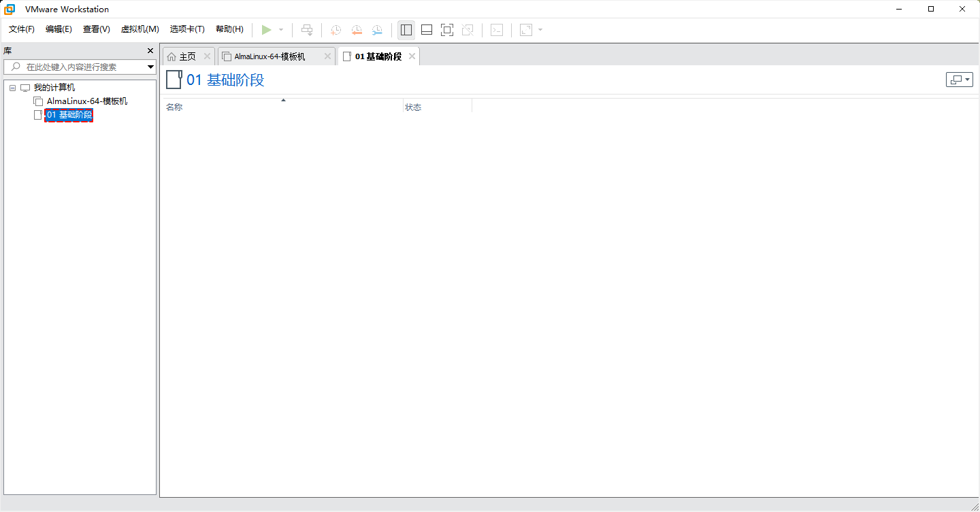Click the unity mode toolbar icon
This screenshot has width=980, height=512.
click(x=468, y=30)
